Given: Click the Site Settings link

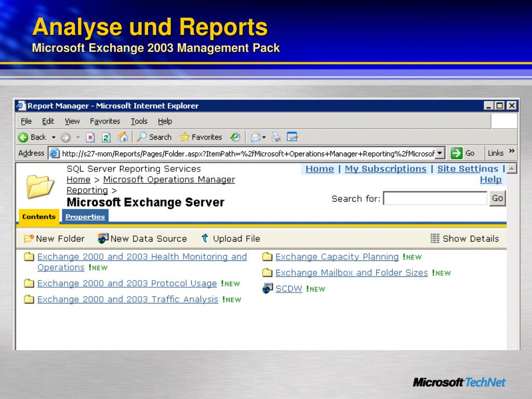Looking at the screenshot, I should point(468,169).
